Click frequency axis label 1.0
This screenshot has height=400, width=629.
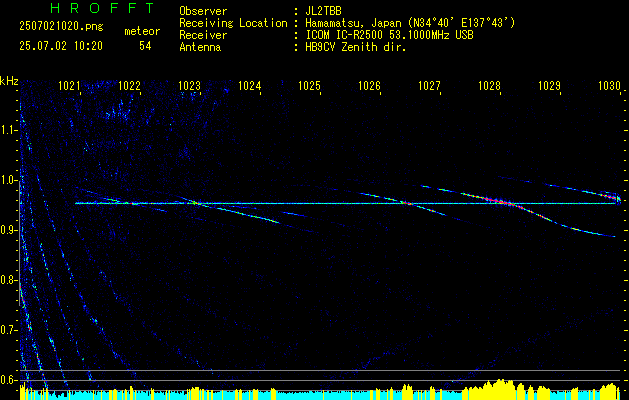pos(9,180)
